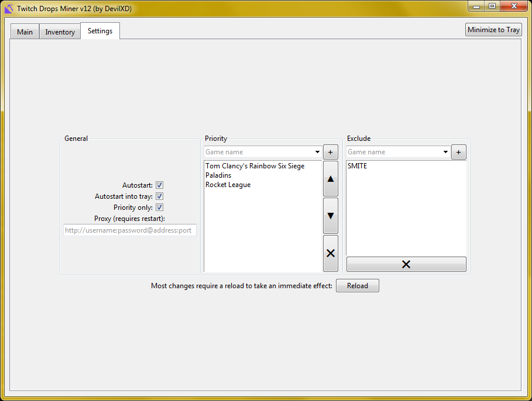Move selected priority game down with arrow button
Image resolution: width=532 pixels, height=401 pixels.
[330, 215]
